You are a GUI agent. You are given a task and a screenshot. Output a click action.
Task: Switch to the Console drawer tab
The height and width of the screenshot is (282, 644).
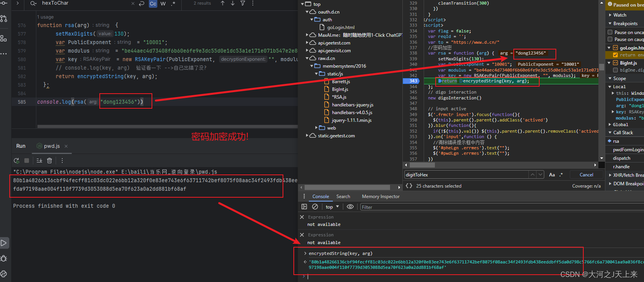click(x=321, y=197)
